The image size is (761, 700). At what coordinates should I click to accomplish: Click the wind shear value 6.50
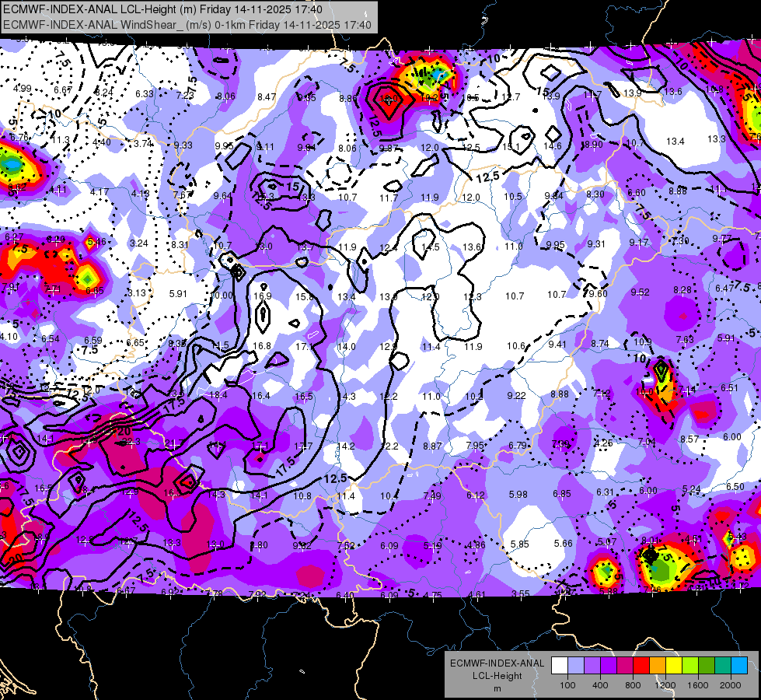click(735, 487)
